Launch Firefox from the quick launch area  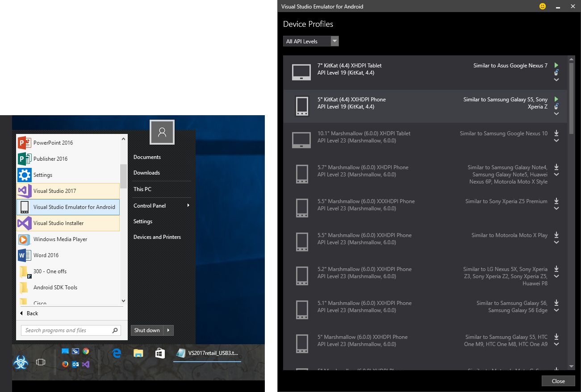65,364
